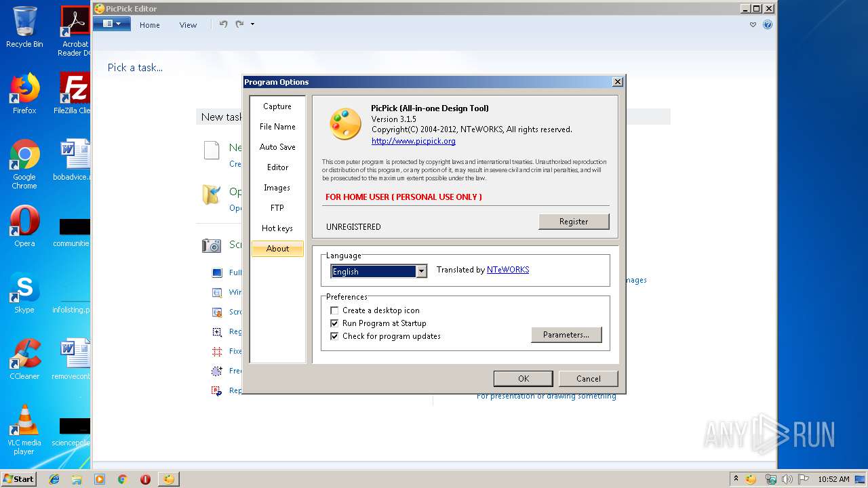The height and width of the screenshot is (488, 868).
Task: Open the Google Chrome desktop shortcut
Action: pyautogui.click(x=24, y=164)
